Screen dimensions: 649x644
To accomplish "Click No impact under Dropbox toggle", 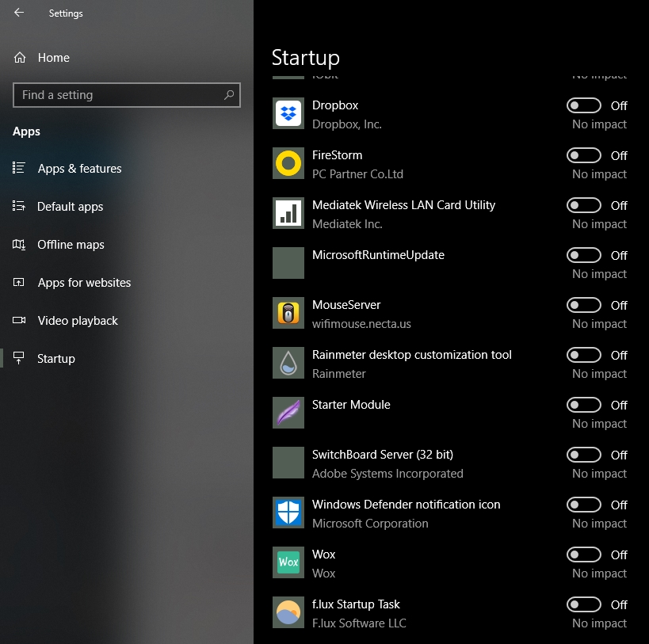I will [599, 124].
